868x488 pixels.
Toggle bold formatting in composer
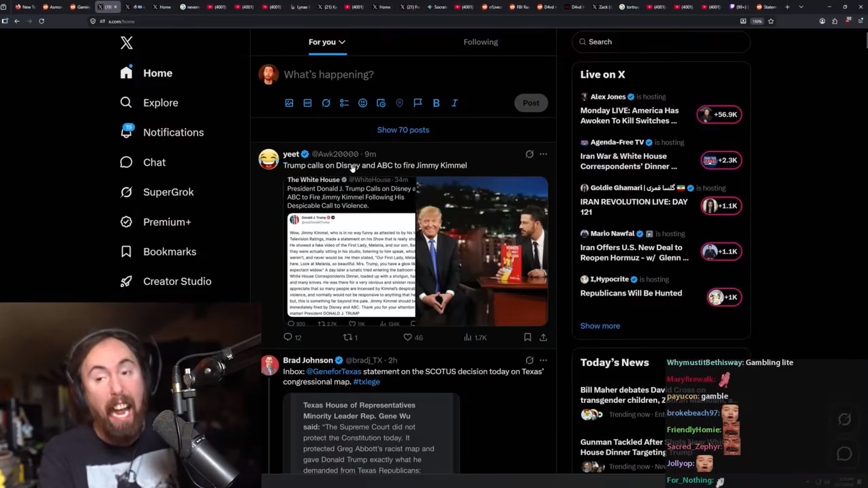pyautogui.click(x=436, y=103)
